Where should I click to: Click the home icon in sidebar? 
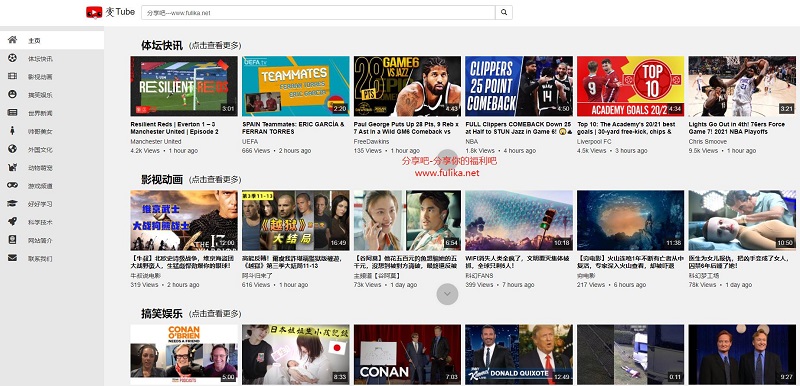coord(12,40)
